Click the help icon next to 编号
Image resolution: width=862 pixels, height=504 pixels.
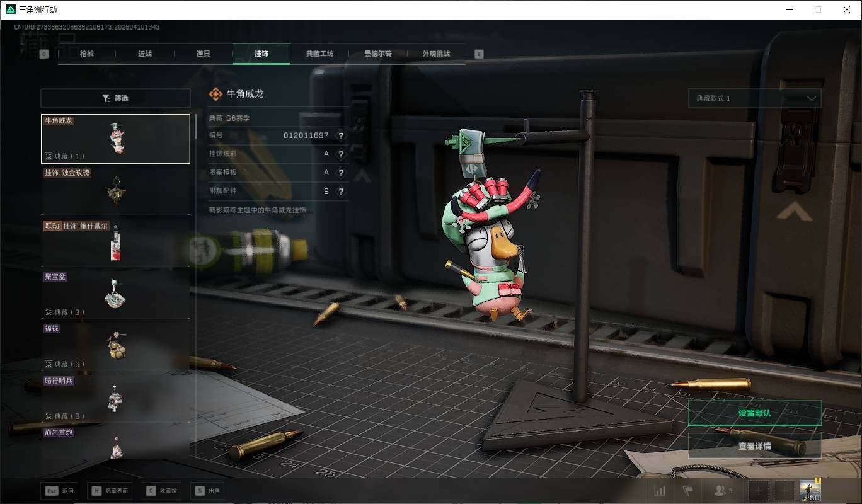click(341, 135)
